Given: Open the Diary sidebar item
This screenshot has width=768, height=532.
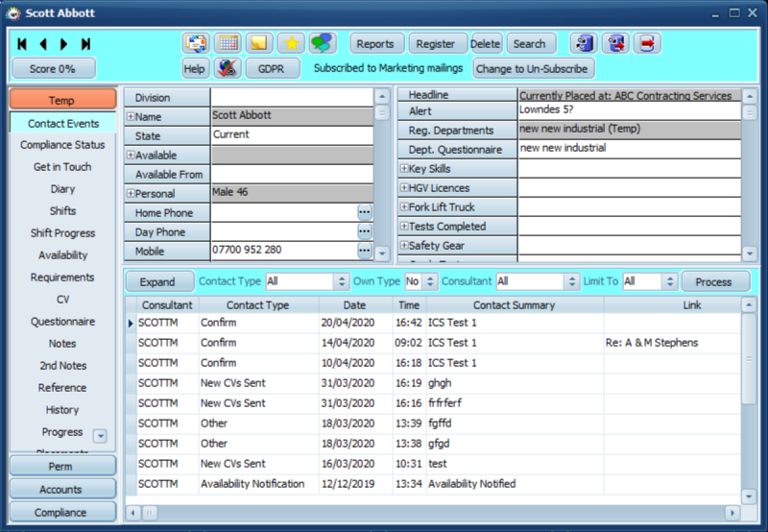Looking at the screenshot, I should click(62, 189).
